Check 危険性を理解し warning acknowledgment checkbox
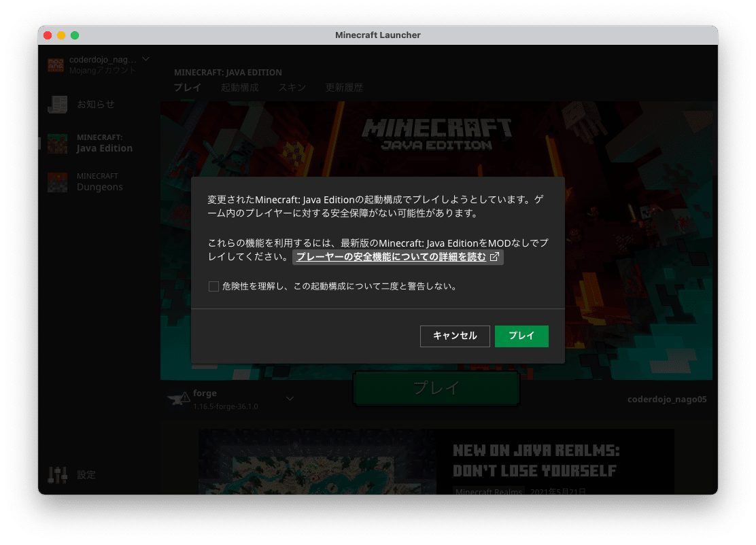Image resolution: width=756 pixels, height=545 pixels. pyautogui.click(x=213, y=286)
